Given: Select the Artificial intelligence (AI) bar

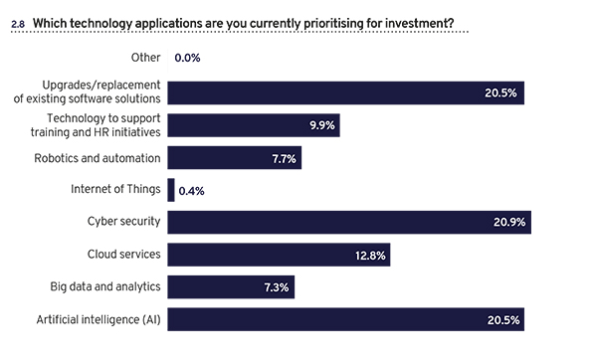Looking at the screenshot, I should pyautogui.click(x=345, y=319).
